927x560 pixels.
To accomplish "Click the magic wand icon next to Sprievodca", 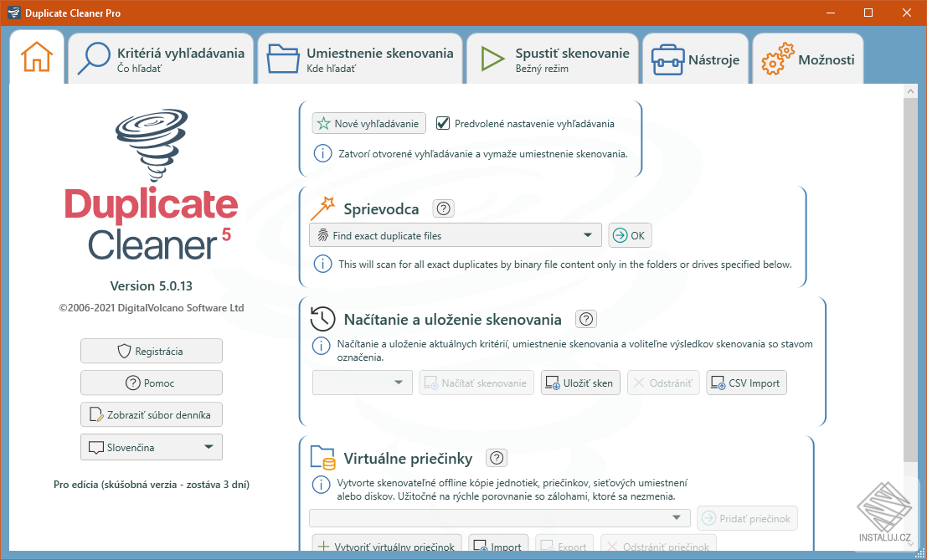I will (322, 207).
